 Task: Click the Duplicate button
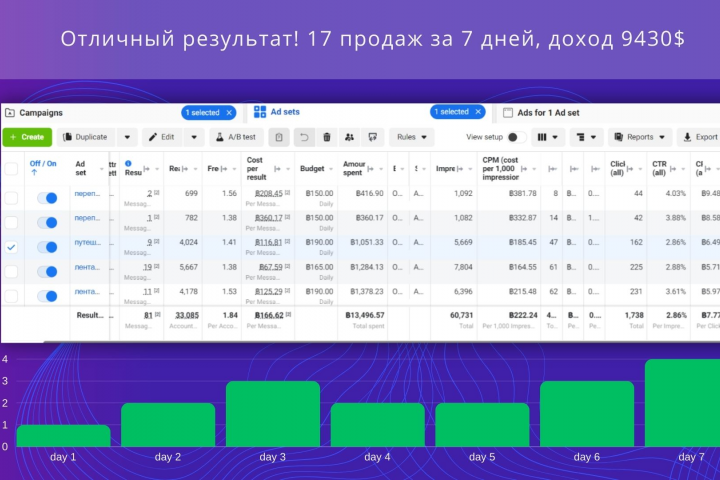click(85, 137)
